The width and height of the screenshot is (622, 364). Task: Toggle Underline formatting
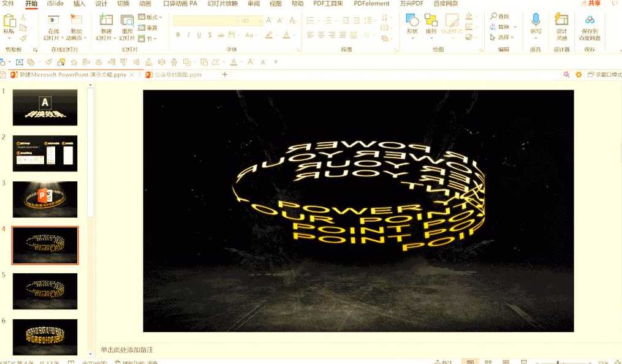coord(199,35)
